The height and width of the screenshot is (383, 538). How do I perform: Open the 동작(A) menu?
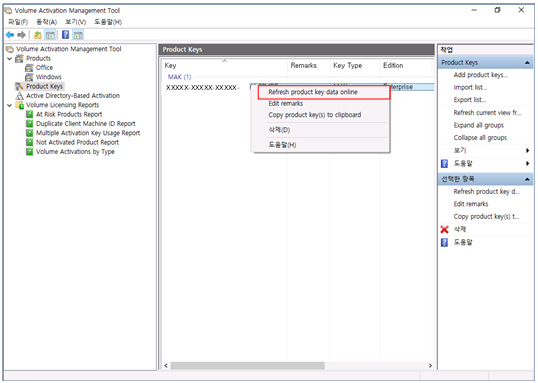point(46,22)
